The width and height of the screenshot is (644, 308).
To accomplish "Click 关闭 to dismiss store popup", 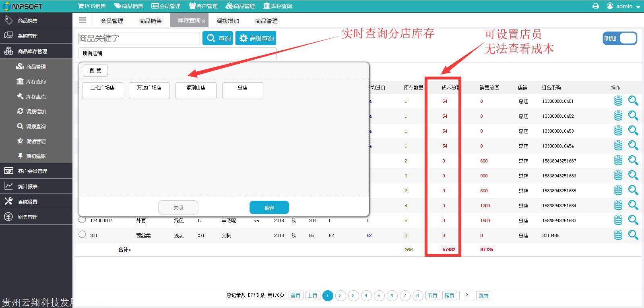I will (178, 208).
